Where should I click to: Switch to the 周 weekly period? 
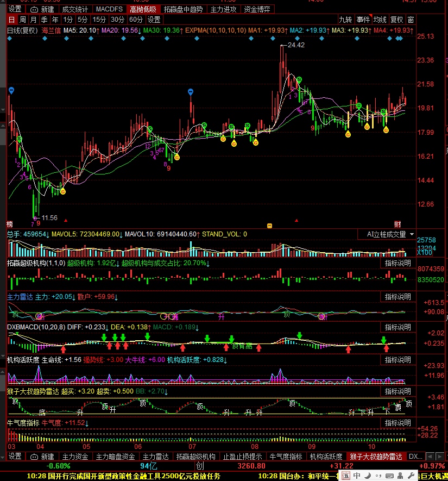click(x=23, y=20)
